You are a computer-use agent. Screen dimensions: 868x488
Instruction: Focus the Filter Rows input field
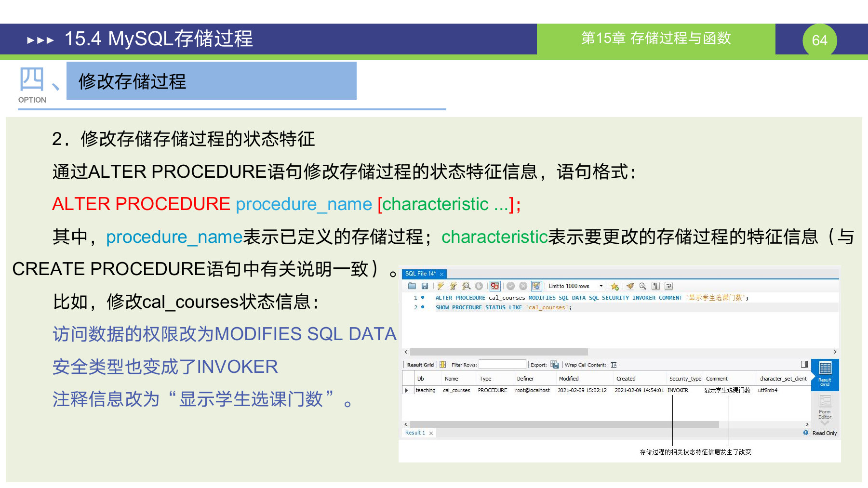click(x=502, y=365)
